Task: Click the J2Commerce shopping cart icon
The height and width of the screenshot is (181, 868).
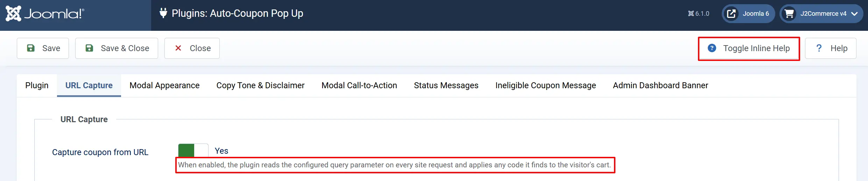Action: coord(789,14)
